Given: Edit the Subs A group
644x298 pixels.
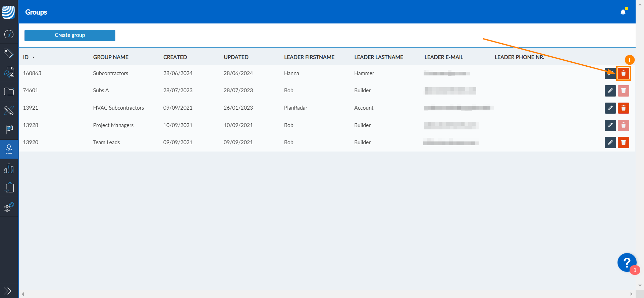Looking at the screenshot, I should point(610,91).
